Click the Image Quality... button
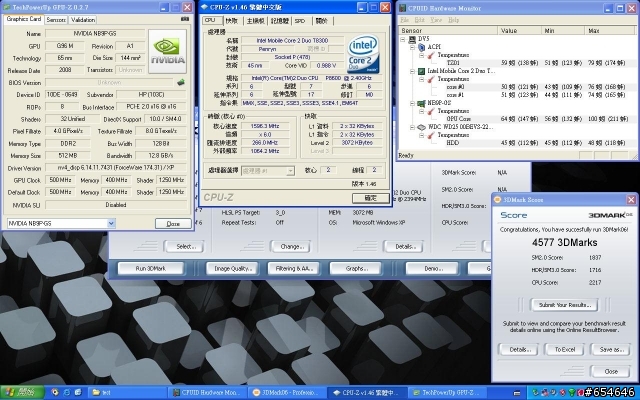 click(x=232, y=269)
